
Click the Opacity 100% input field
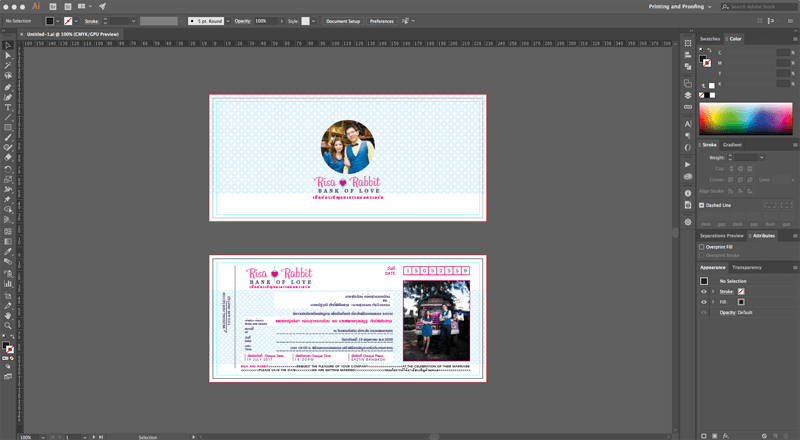(266, 21)
